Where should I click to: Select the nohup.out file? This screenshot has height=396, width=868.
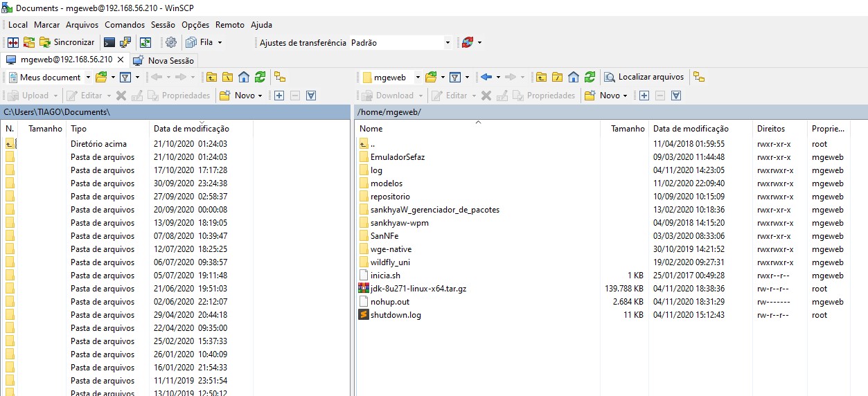[390, 302]
